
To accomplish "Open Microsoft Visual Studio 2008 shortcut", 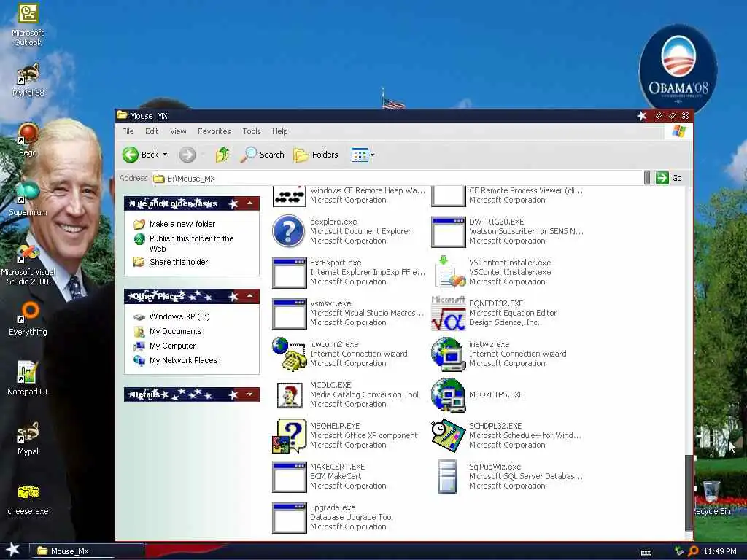I will pyautogui.click(x=28, y=264).
